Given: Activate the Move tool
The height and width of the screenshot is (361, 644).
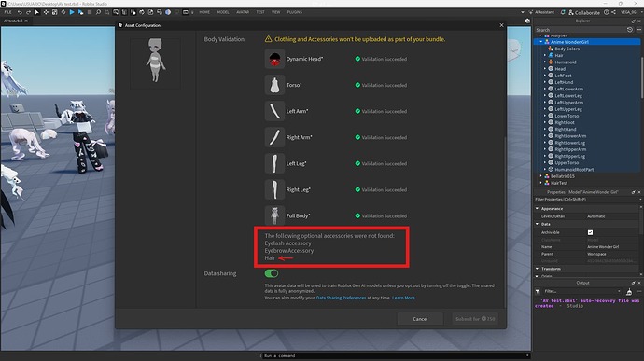Looking at the screenshot, I should (x=46, y=12).
